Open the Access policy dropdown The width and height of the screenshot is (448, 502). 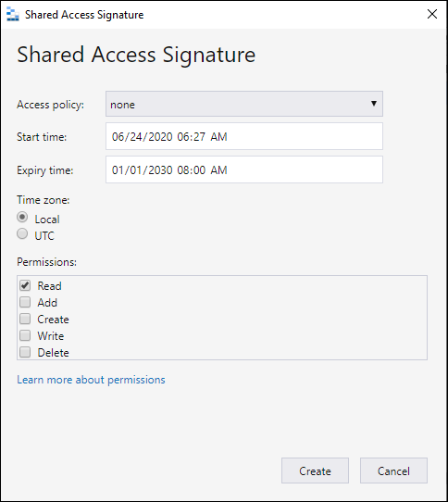coord(244,104)
